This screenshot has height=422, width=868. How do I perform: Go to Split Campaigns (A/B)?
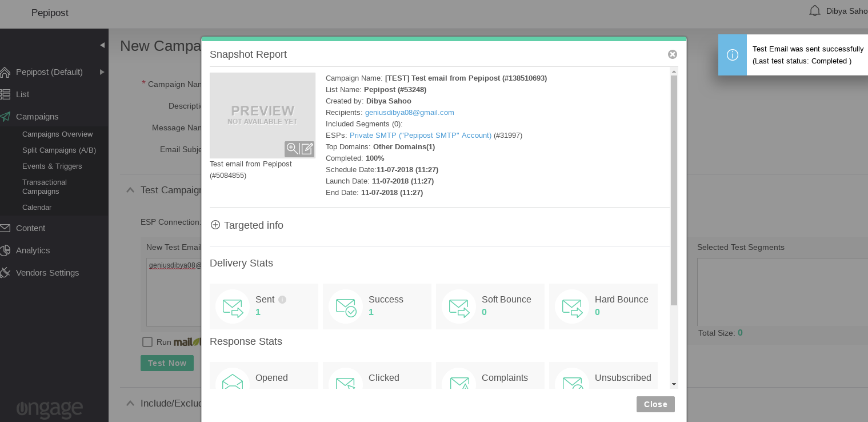coord(59,150)
